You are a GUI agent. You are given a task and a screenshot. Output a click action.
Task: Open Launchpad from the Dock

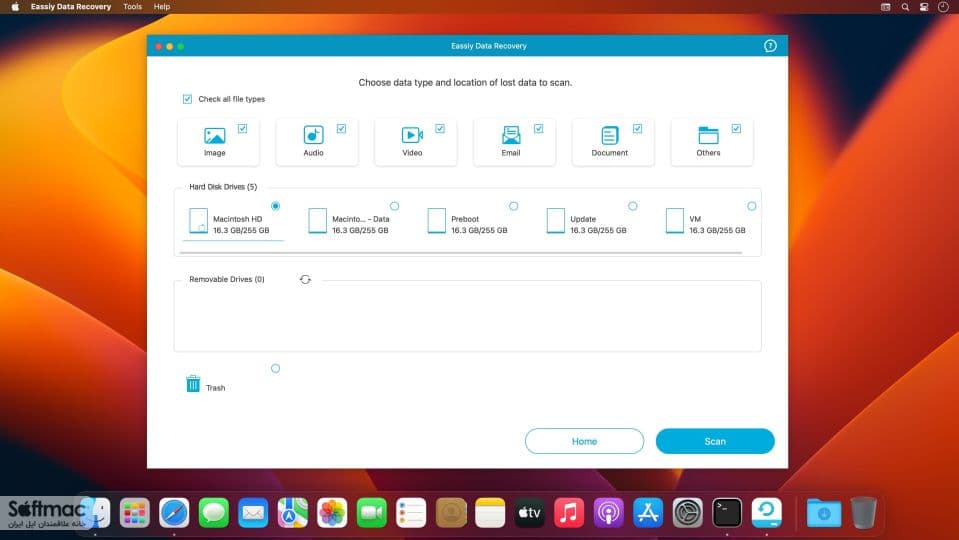pos(135,512)
